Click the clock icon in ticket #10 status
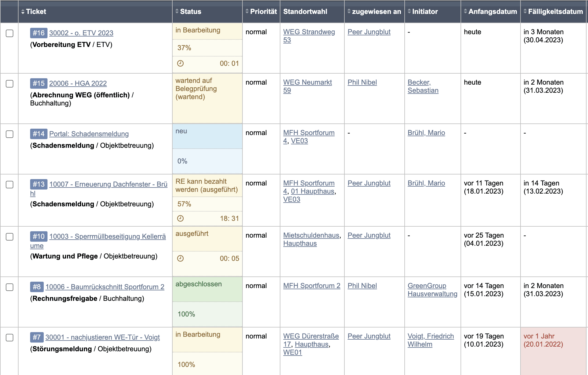The image size is (588, 375). (x=180, y=258)
